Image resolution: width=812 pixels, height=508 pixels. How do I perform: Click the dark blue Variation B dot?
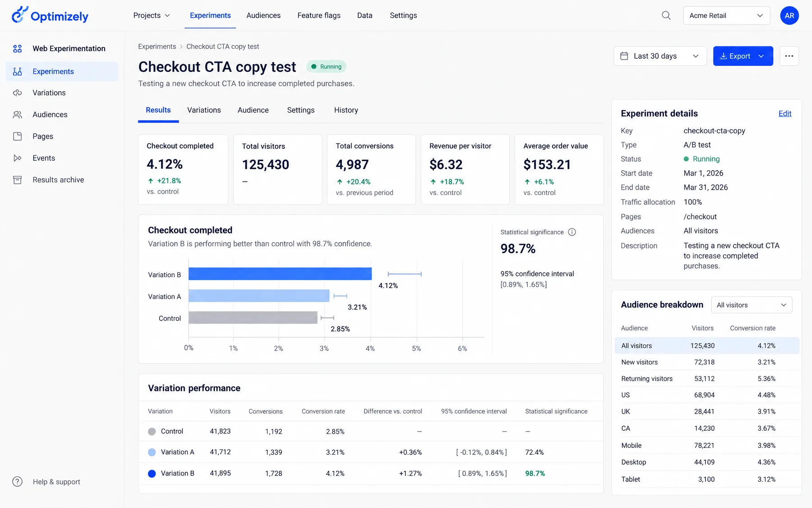click(x=152, y=473)
